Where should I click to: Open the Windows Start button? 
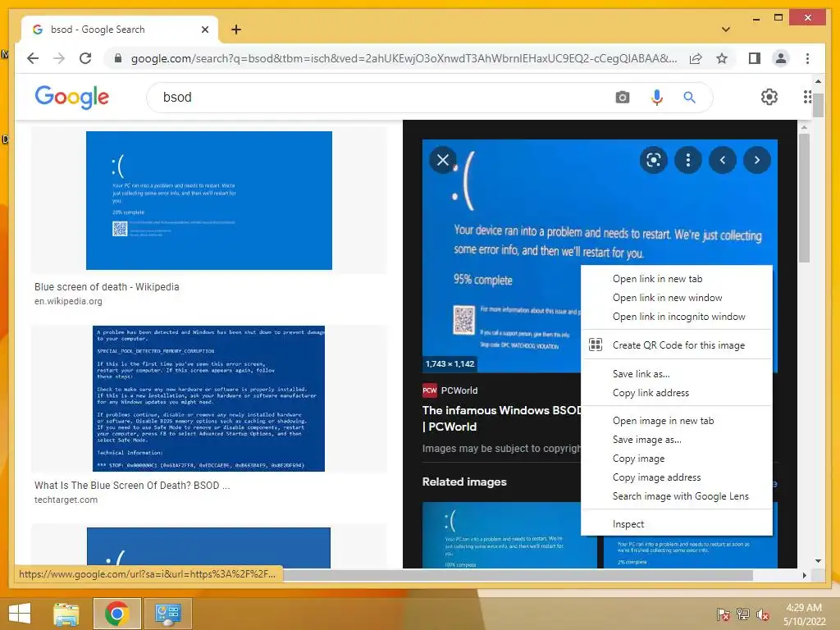pos(20,614)
